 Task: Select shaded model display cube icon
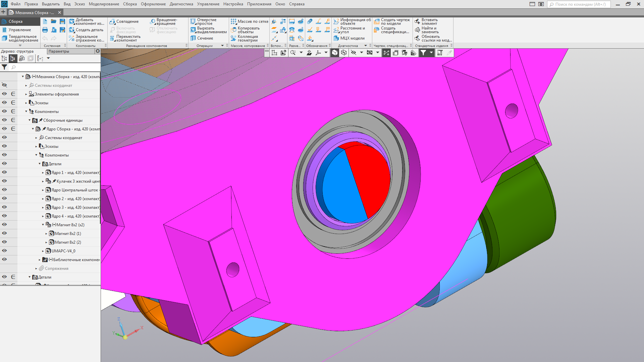pos(335,53)
